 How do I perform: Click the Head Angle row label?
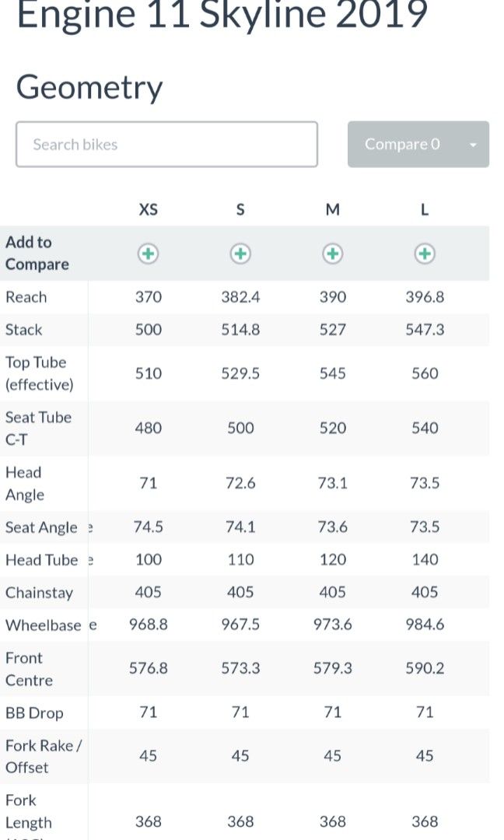[25, 483]
